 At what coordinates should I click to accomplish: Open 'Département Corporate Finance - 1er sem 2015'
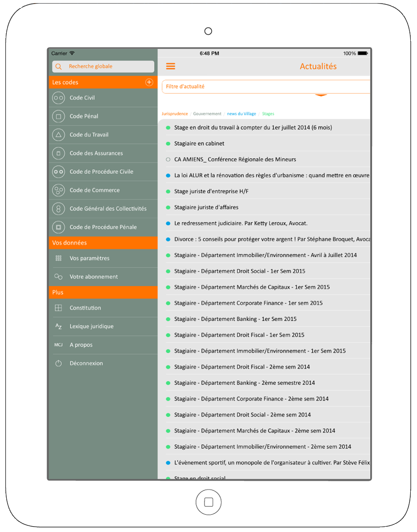tap(264, 303)
